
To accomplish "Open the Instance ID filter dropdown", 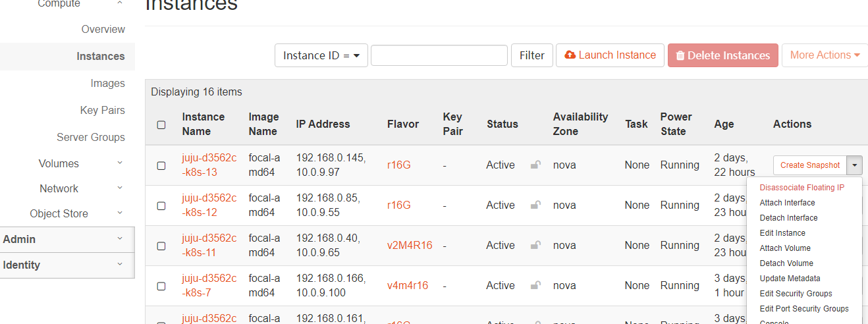I will [321, 55].
